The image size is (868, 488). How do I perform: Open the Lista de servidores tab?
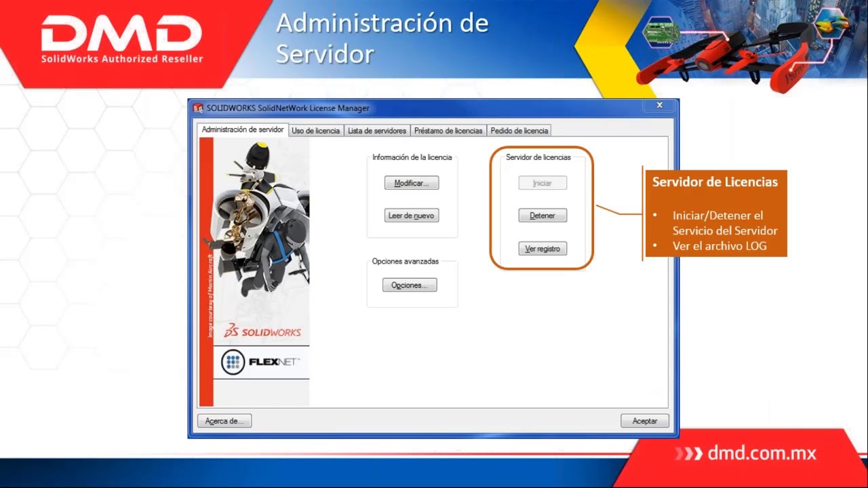point(377,131)
